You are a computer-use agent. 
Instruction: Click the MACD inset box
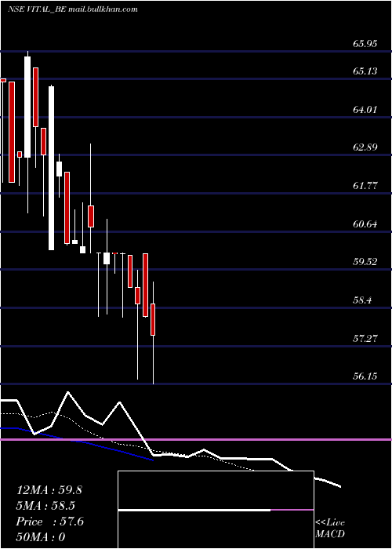click(x=216, y=510)
